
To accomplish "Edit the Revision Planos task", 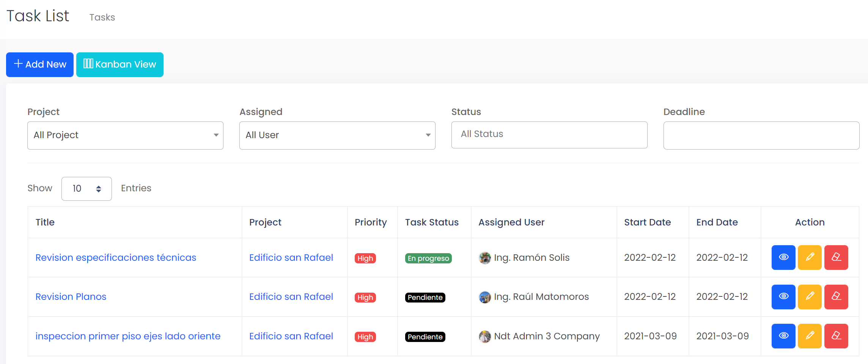I will [x=810, y=297].
